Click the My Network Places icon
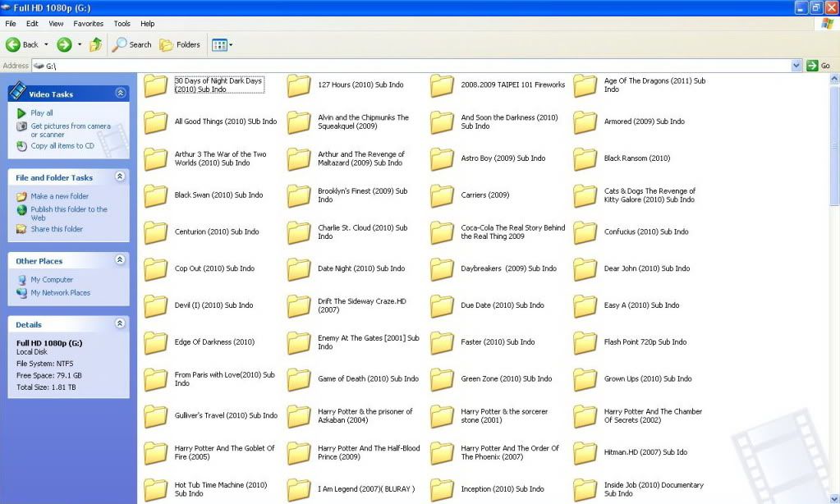This screenshot has width=840, height=504. click(x=21, y=293)
